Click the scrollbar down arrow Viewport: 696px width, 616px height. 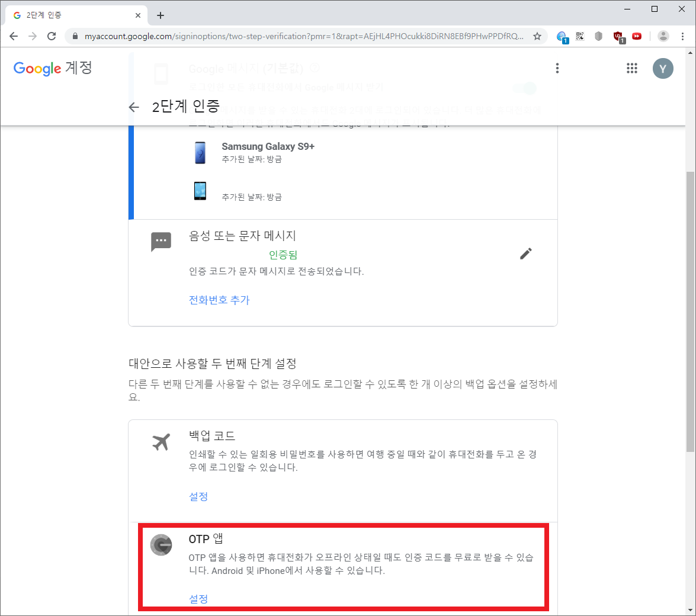690,610
